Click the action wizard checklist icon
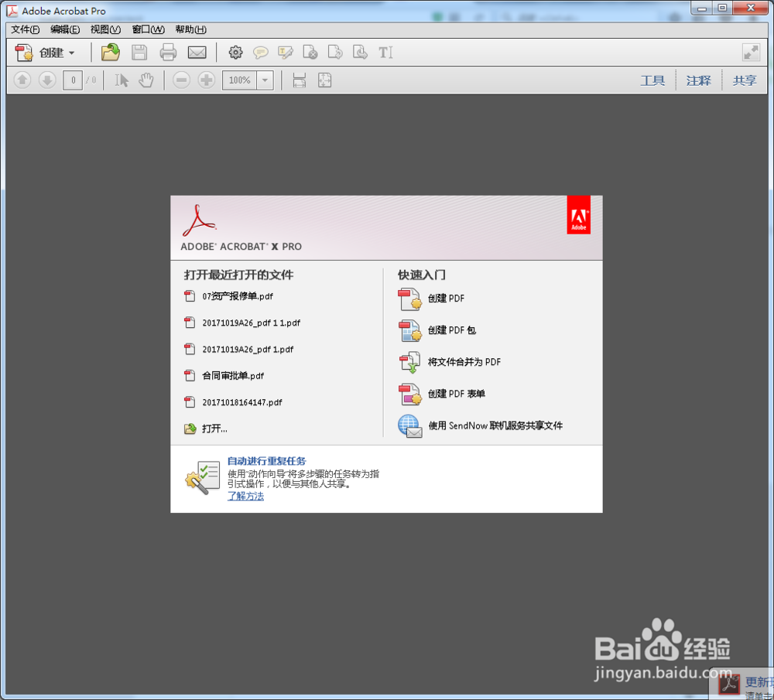This screenshot has height=700, width=774. tap(203, 477)
